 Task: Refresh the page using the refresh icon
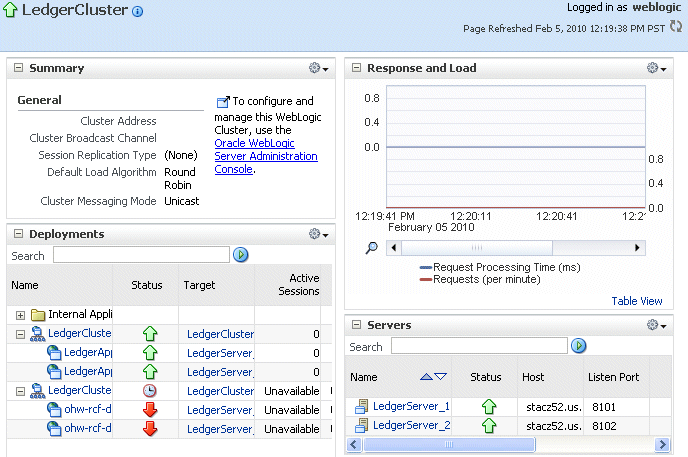tap(676, 26)
